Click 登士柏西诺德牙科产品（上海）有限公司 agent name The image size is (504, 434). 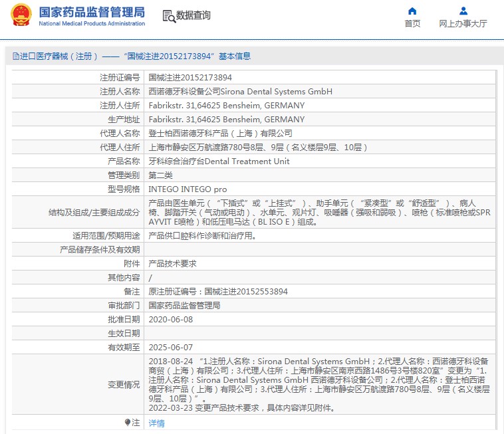click(221, 134)
